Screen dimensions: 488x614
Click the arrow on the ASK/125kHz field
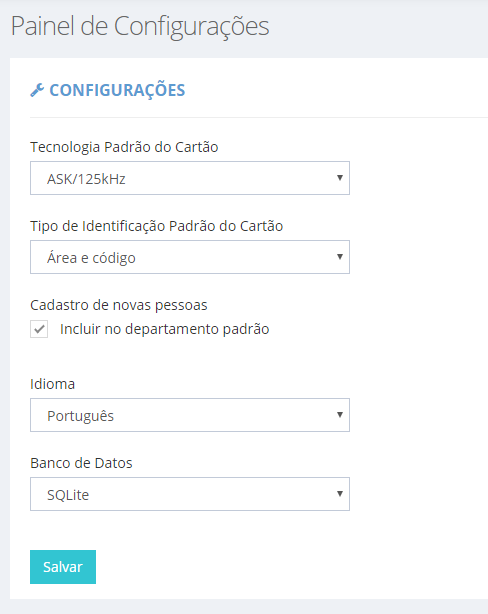[x=340, y=178]
